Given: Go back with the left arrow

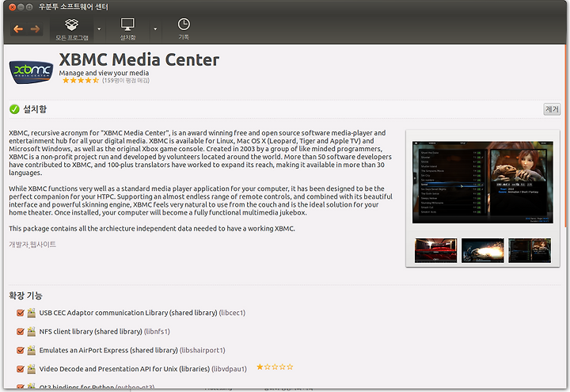Looking at the screenshot, I should tap(18, 29).
